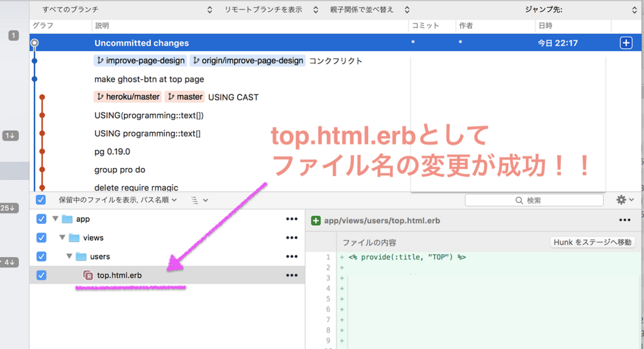This screenshot has width=644, height=349.
Task: Select the pg 0.19.0 commit
Action: (x=112, y=152)
